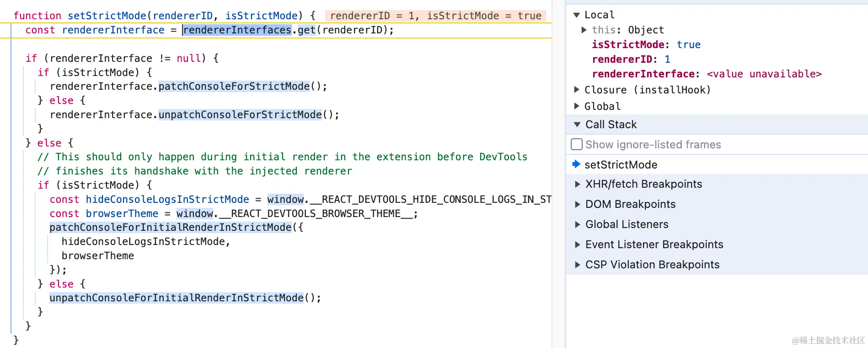Image resolution: width=868 pixels, height=348 pixels.
Task: Click __REACT_DEVTOOLS_BROWSER_THEME__ in code
Action: pyautogui.click(x=316, y=213)
